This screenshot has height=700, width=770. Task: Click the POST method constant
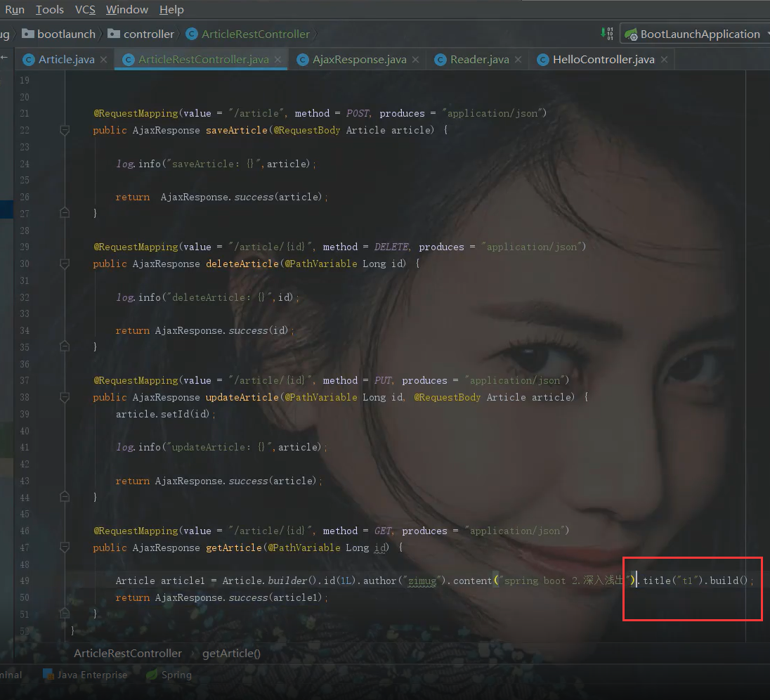coord(358,113)
